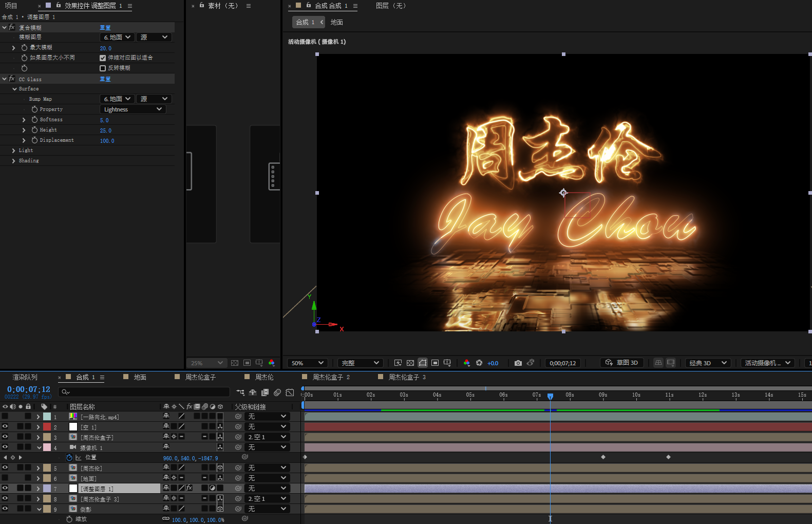Open the 渲染队列 tab
Image resolution: width=812 pixels, height=524 pixels.
point(25,377)
